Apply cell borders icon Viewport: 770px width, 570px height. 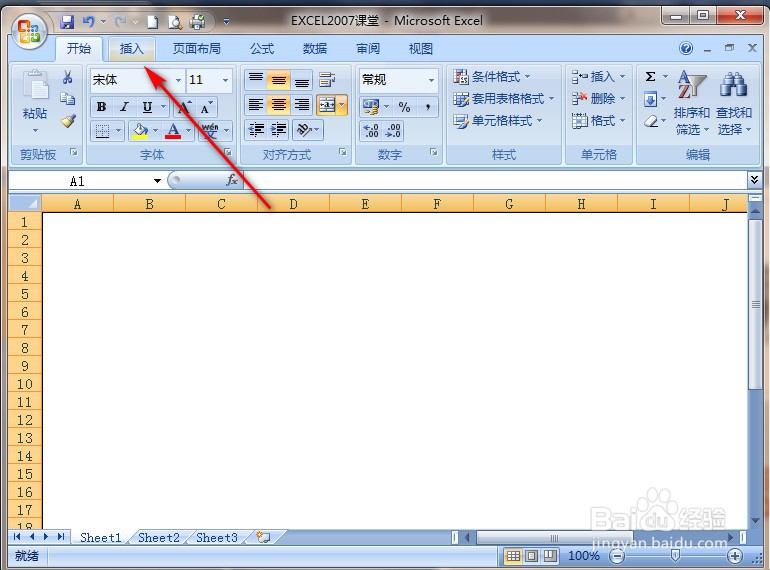(x=102, y=131)
